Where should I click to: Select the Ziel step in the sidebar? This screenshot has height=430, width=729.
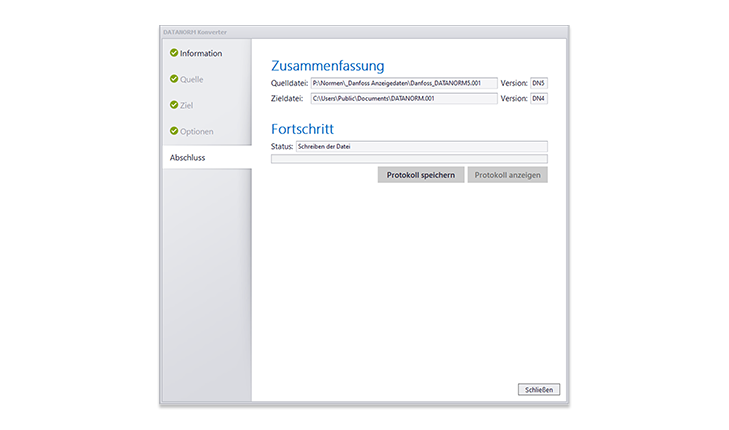click(x=186, y=105)
